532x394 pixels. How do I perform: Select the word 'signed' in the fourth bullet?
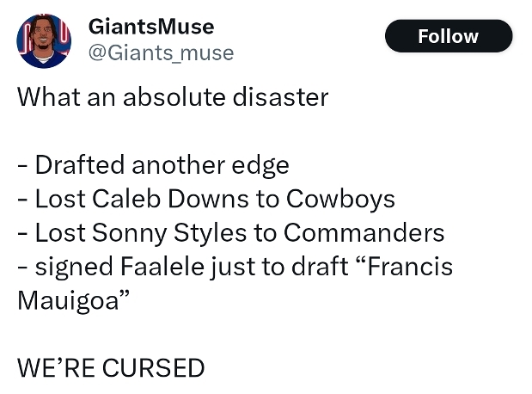(74, 267)
